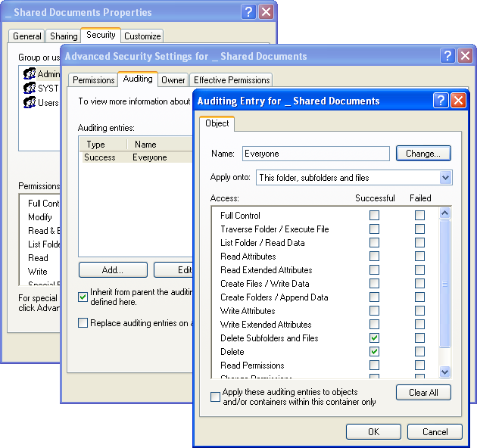The width and height of the screenshot is (477, 448).
Task: Check Failed for List Folder / Read Data
Action: click(x=419, y=243)
